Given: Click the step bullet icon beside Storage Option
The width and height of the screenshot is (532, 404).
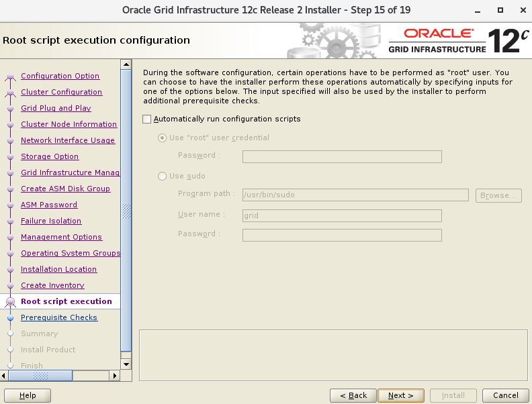Looking at the screenshot, I should pos(10,157).
